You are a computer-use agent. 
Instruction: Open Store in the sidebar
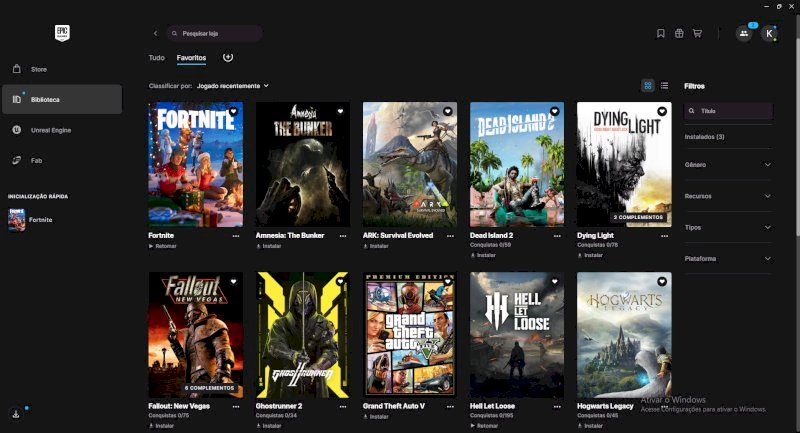(x=39, y=69)
